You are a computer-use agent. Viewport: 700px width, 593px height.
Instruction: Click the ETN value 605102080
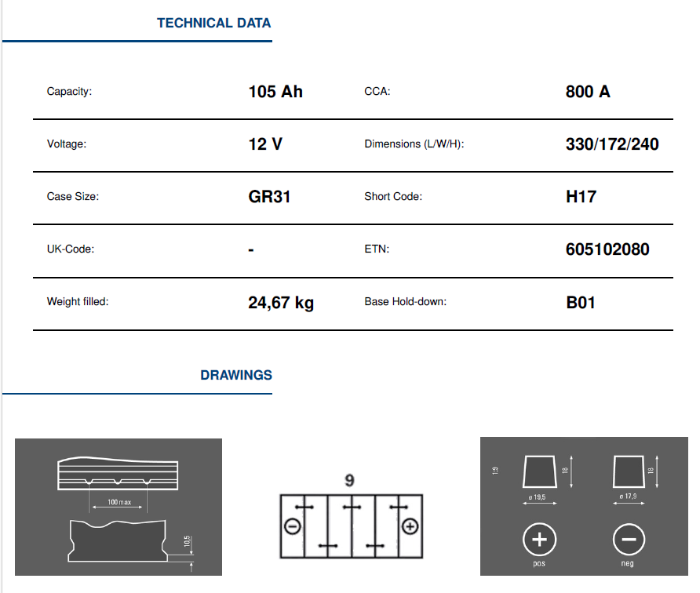(607, 249)
